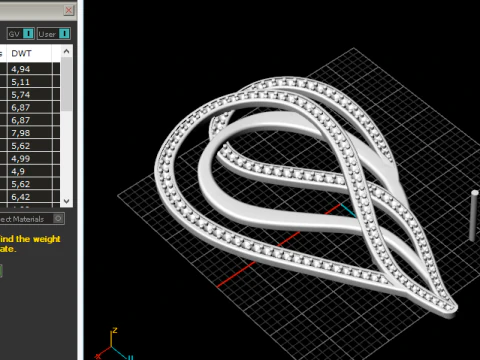Click the XYZ axis gizmo
The image size is (480, 360).
point(113,344)
